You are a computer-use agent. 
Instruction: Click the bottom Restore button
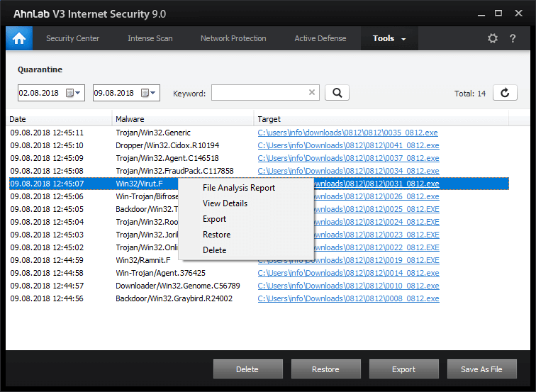coord(325,369)
